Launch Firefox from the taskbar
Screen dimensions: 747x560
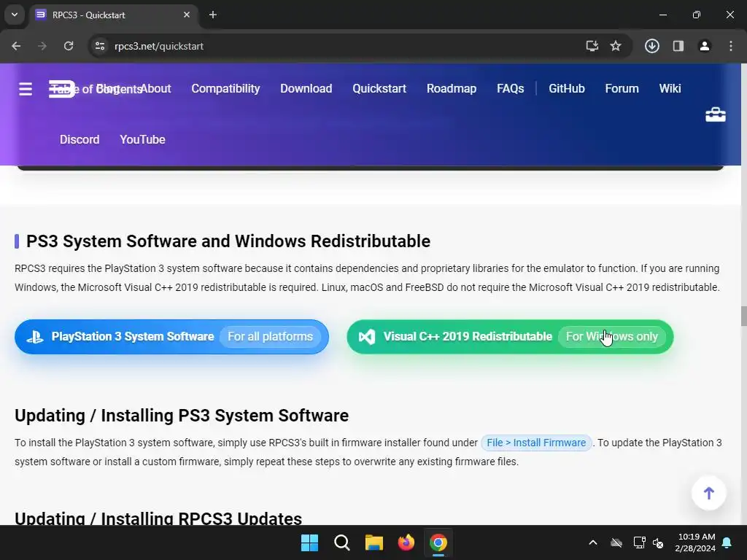pyautogui.click(x=406, y=542)
